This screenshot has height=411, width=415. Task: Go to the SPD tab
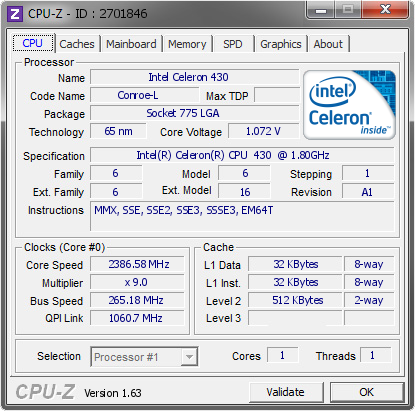pos(233,44)
